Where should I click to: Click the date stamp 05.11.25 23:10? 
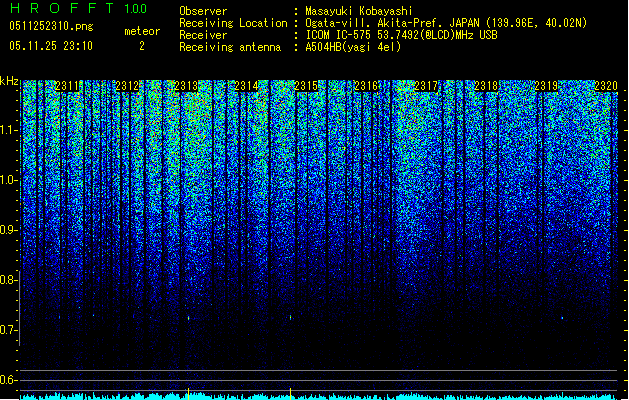51,46
